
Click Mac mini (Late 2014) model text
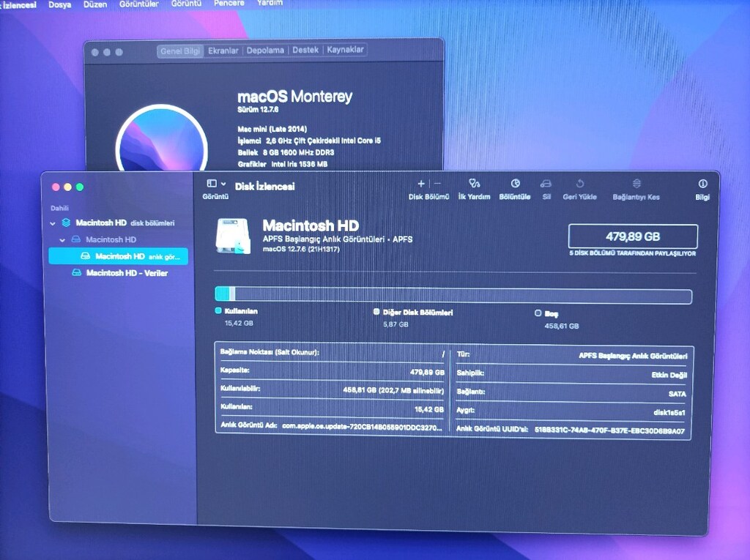pos(272,129)
